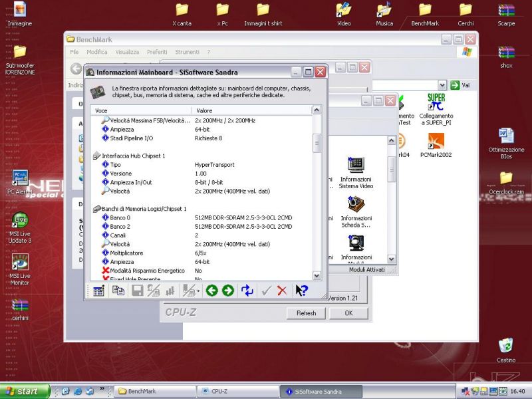The image size is (532, 399).
Task: Select the Tipo HyperTransport row
Action: pyautogui.click(x=201, y=164)
